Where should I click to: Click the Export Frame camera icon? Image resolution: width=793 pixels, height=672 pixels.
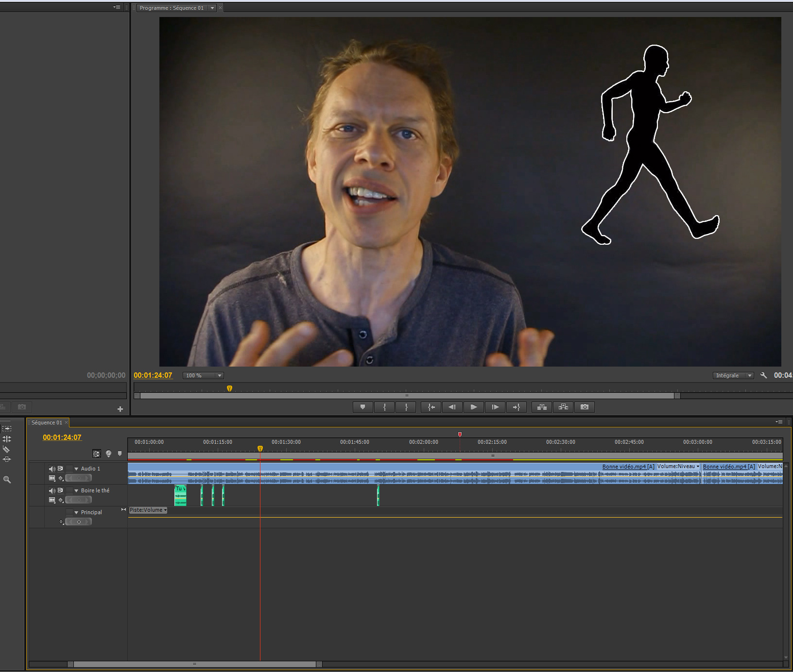584,407
